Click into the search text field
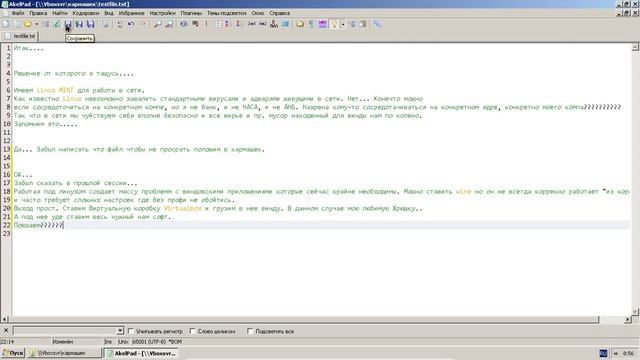The image size is (640, 360). point(65,331)
